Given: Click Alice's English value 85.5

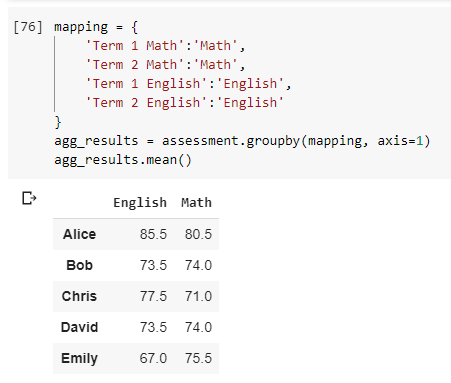Looking at the screenshot, I should [153, 234].
